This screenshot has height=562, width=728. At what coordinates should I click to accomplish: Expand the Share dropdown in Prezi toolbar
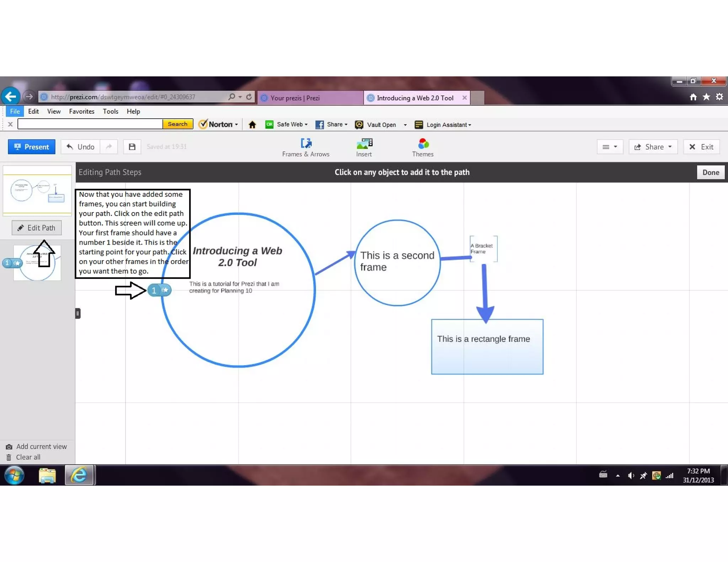click(653, 147)
